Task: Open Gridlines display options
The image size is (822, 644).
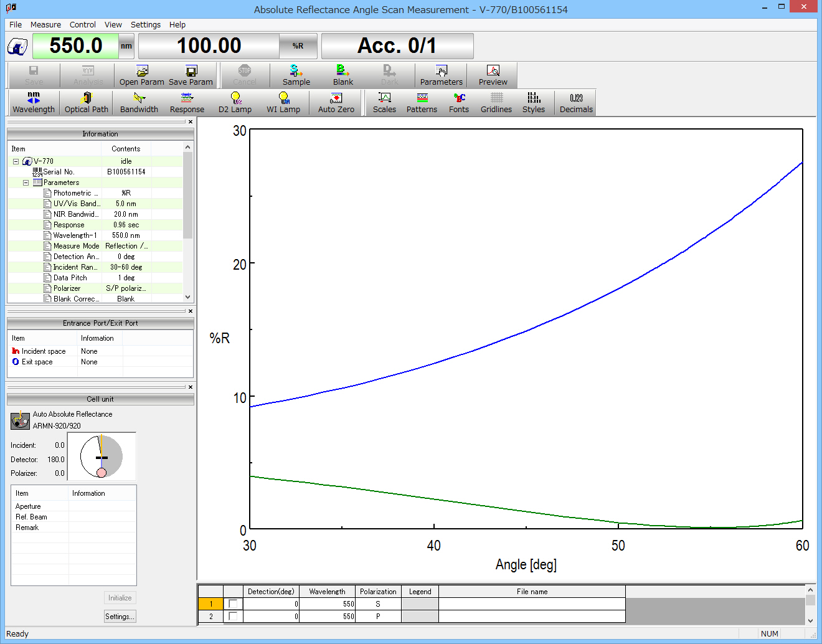Action: click(496, 102)
